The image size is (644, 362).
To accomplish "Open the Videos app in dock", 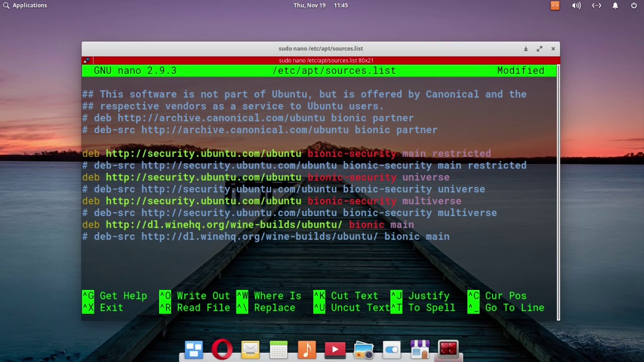I will (335, 349).
